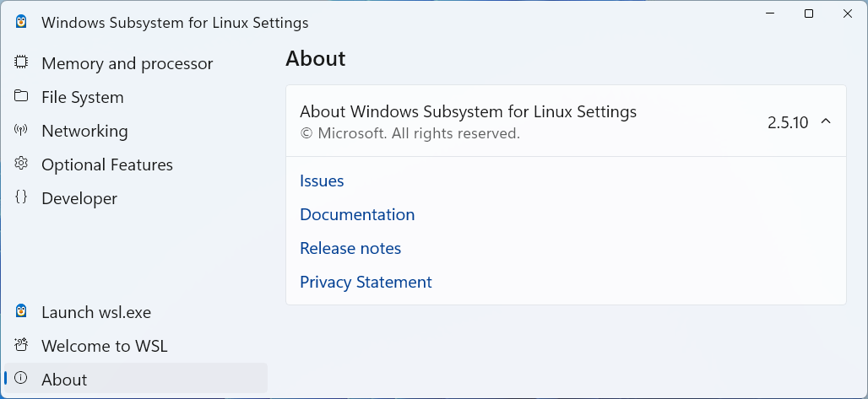Click the Welcome to WSL sparkle icon
Screen dimensions: 868x399
[x=21, y=345]
